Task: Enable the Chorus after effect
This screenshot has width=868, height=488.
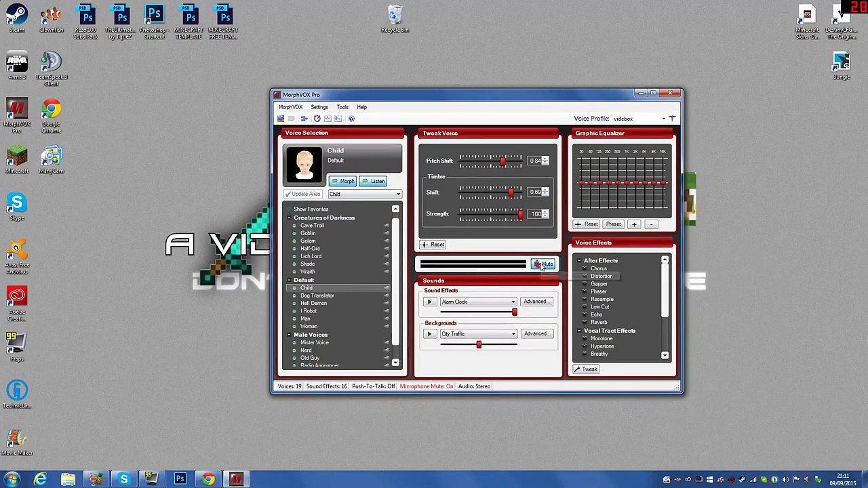Action: (598, 268)
